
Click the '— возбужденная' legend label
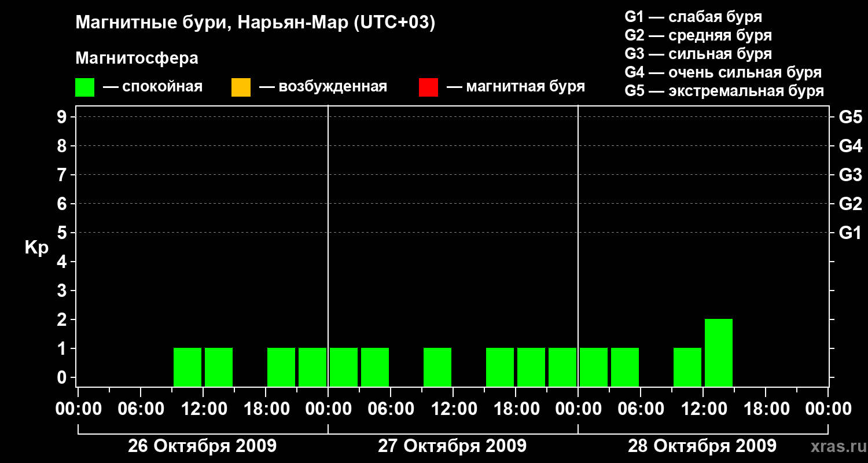[323, 87]
